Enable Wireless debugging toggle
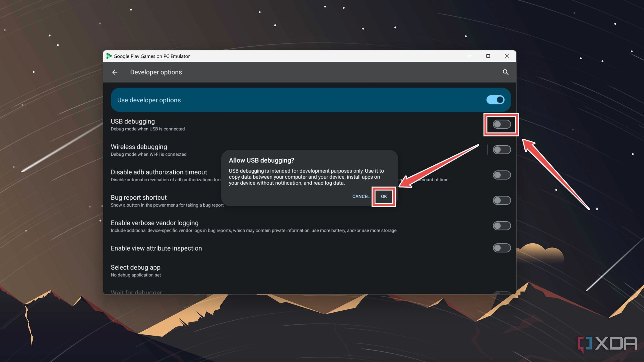Viewport: 644px width, 362px height. coord(501,150)
